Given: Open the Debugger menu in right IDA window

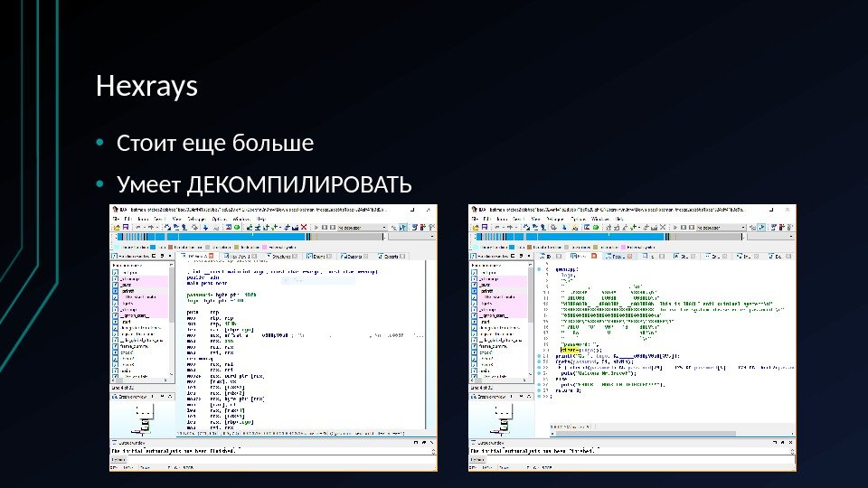Looking at the screenshot, I should tap(554, 219).
